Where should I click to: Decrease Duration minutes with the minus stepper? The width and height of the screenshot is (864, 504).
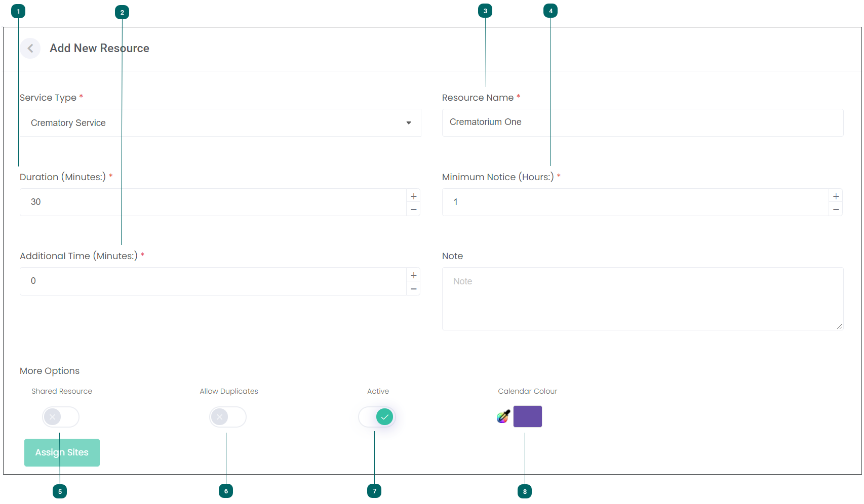coord(414,209)
